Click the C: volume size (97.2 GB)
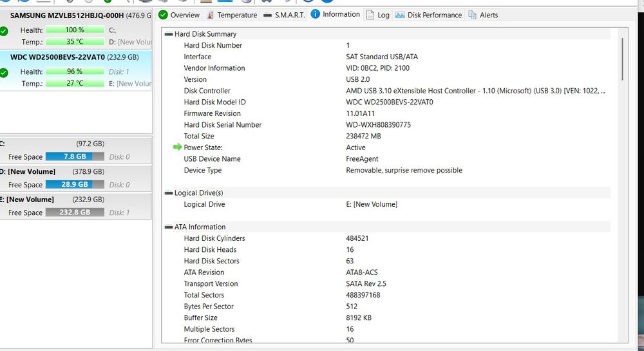This screenshot has width=644, height=351. pos(90,144)
